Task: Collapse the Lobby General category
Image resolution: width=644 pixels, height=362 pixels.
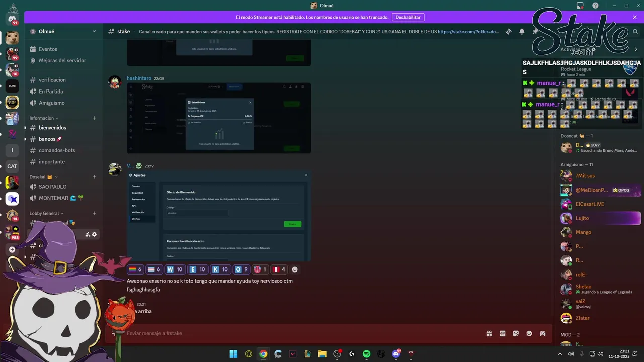Action: [47, 213]
